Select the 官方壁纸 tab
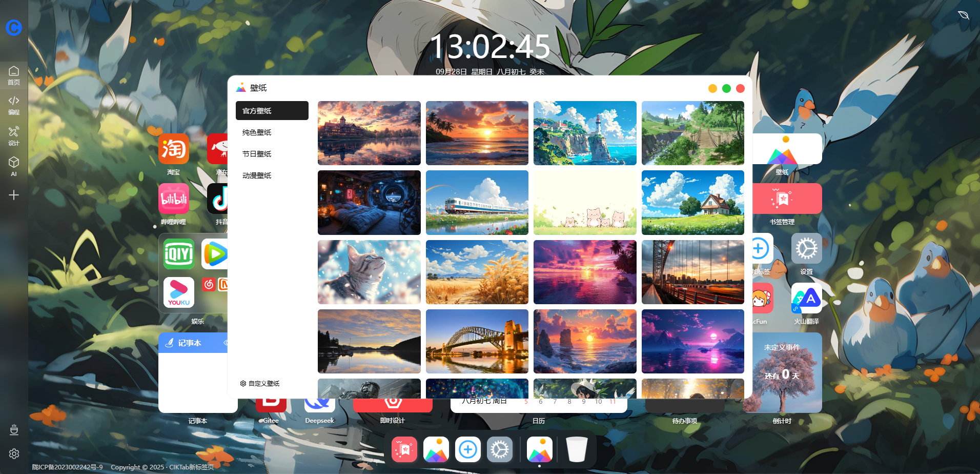980x474 pixels. pyautogui.click(x=272, y=111)
